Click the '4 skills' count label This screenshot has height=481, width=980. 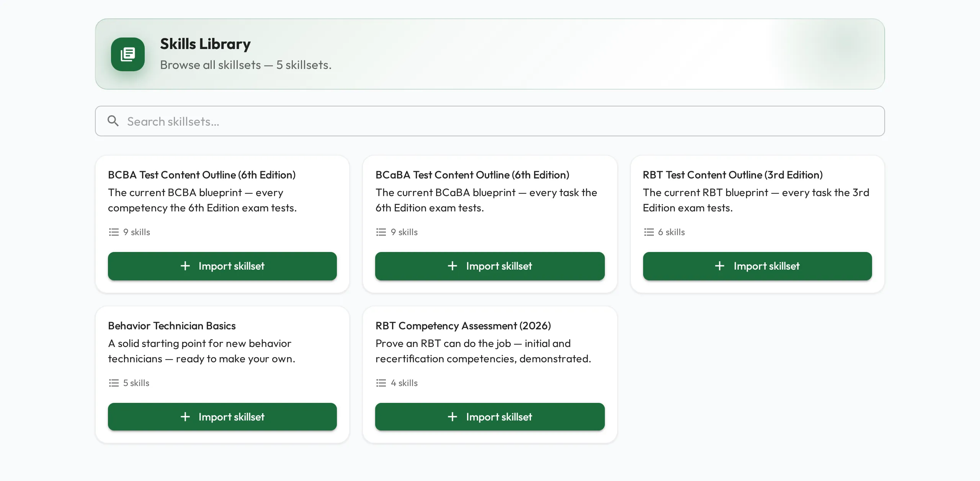click(x=404, y=383)
